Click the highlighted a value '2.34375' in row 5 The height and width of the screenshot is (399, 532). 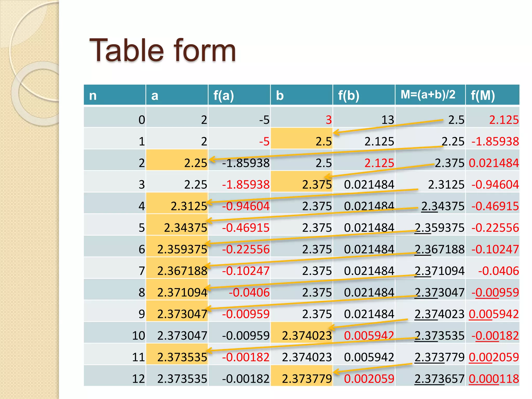point(185,228)
